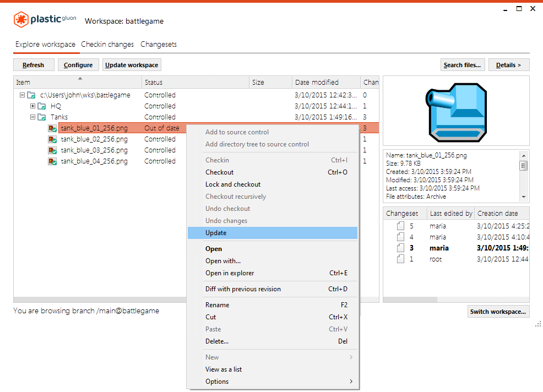
Task: Choose Delete... from the context menu
Action: pos(273,341)
